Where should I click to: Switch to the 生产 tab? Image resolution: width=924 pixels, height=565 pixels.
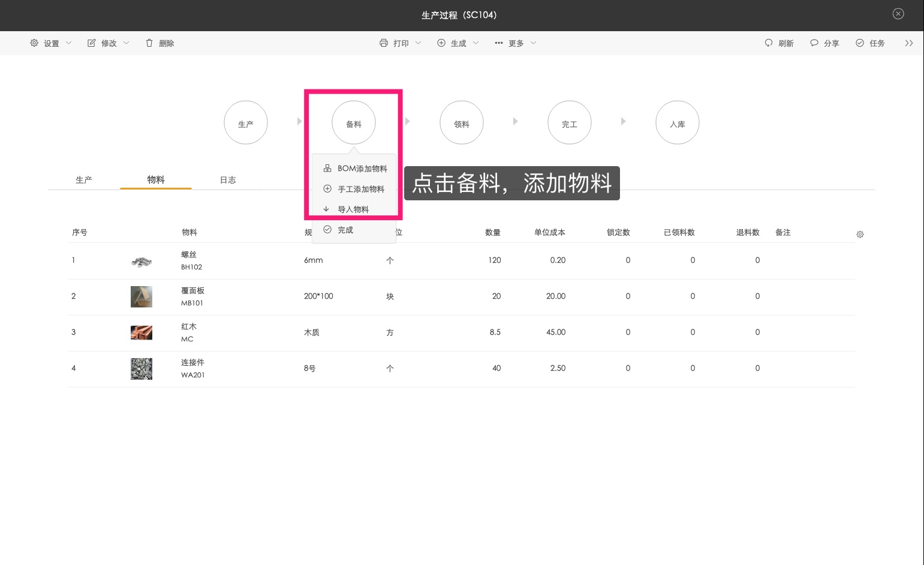pos(84,180)
